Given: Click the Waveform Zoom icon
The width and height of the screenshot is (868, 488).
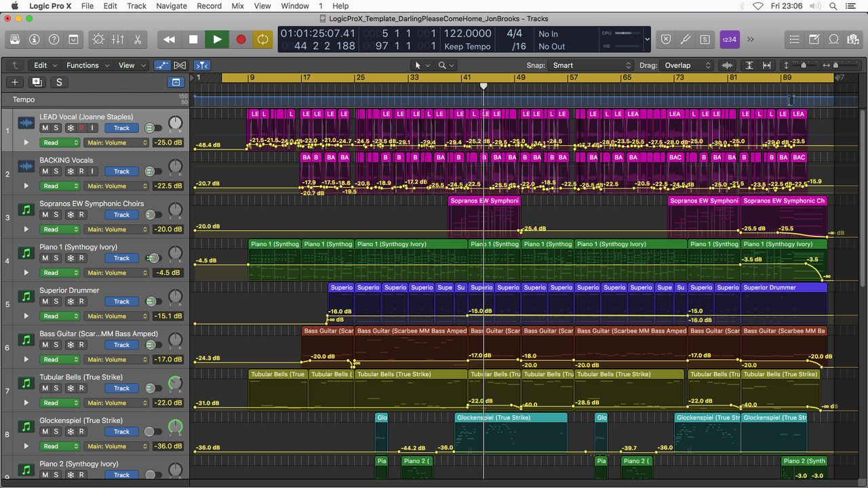Looking at the screenshot, I should click(728, 65).
